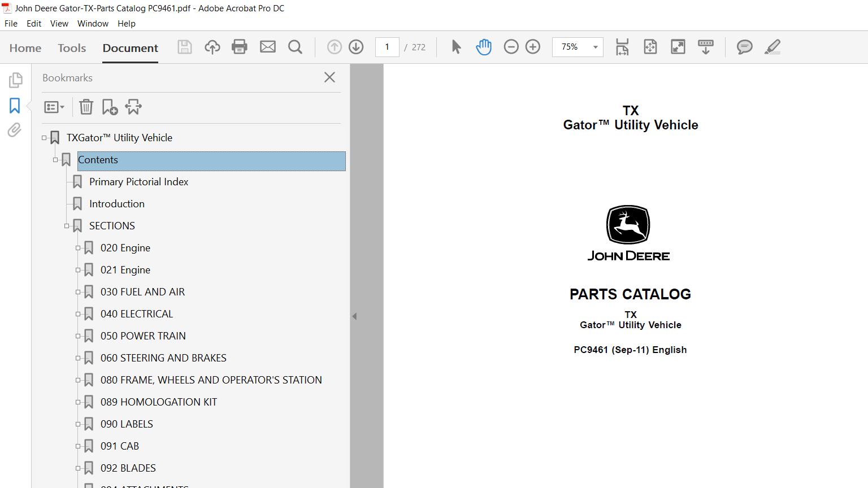Click the page number input field
The width and height of the screenshot is (868, 488).
coord(387,47)
